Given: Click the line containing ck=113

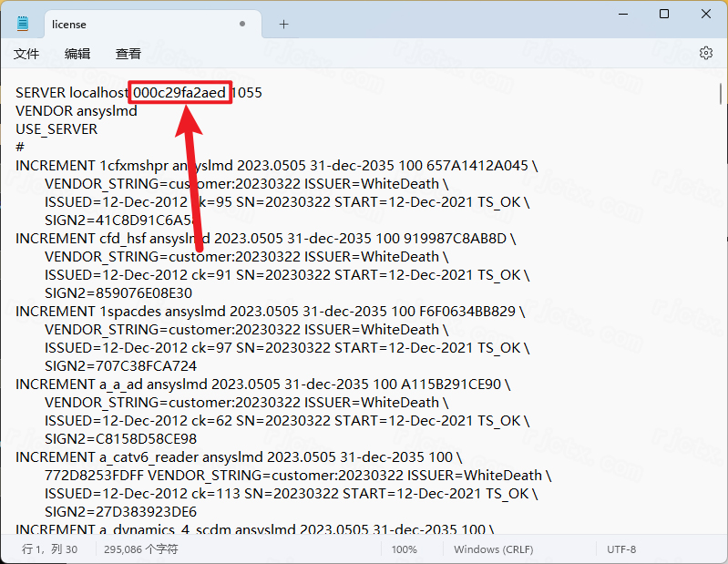Looking at the screenshot, I should pos(291,494).
